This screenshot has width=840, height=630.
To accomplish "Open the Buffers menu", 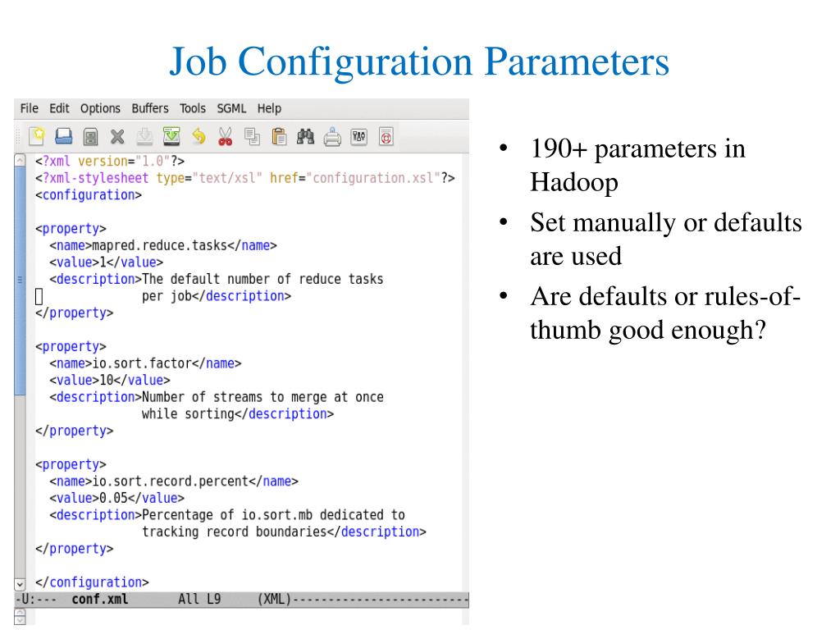I will point(150,108).
